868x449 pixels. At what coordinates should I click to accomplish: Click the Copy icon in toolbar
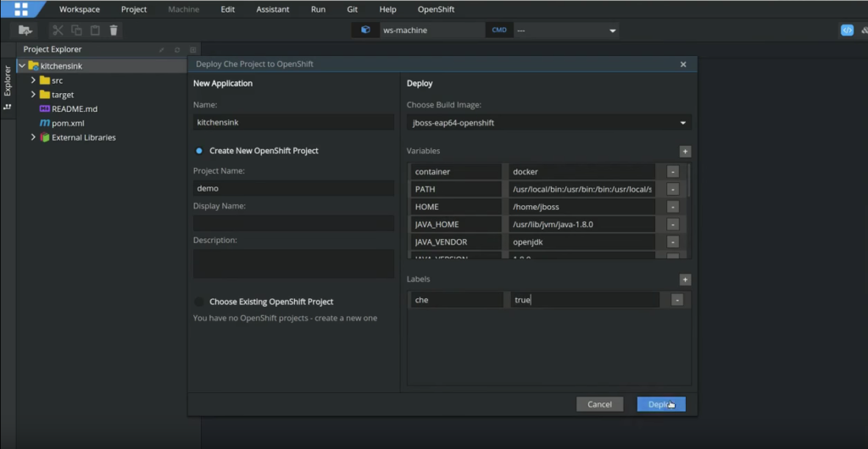pyautogui.click(x=77, y=30)
